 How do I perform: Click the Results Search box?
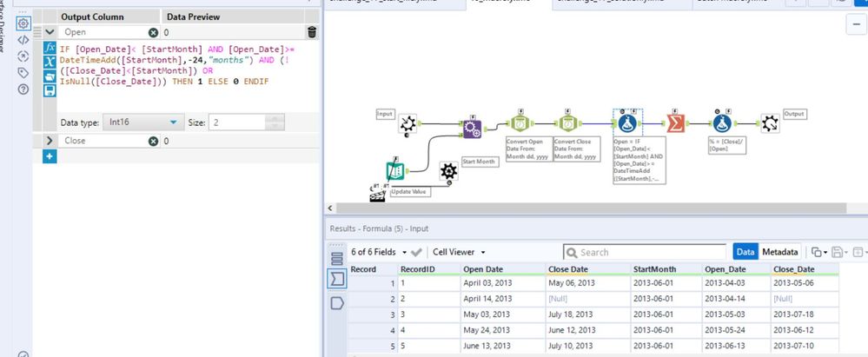[x=645, y=253]
